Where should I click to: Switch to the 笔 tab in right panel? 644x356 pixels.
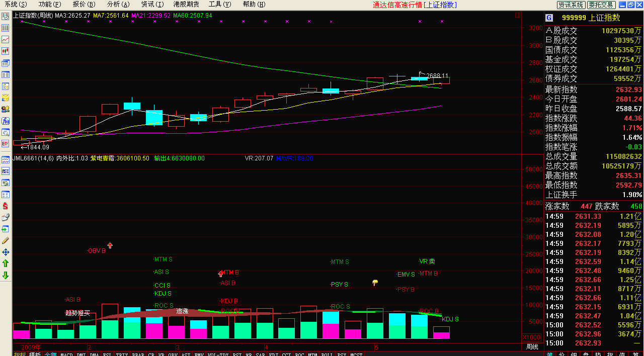click(x=550, y=353)
